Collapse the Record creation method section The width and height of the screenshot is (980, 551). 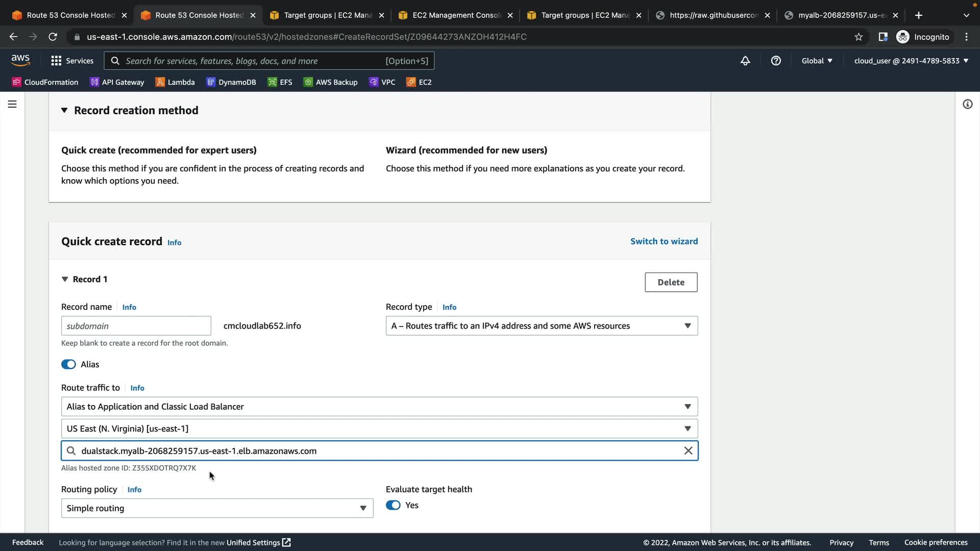point(64,110)
